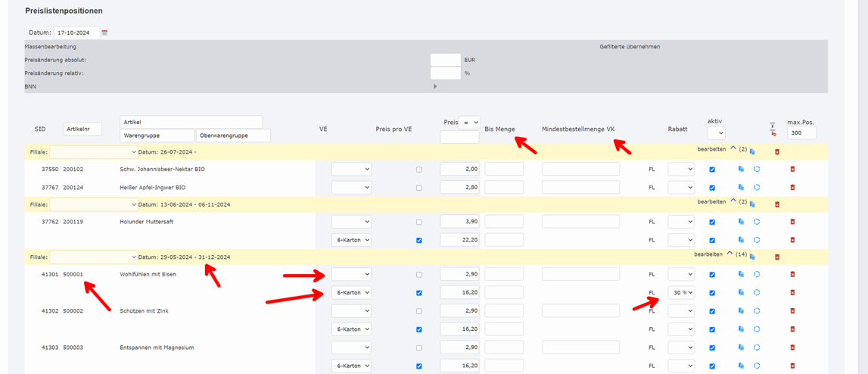Copy the Heißer Apfel-Ingwer BIO price row
Image resolution: width=868 pixels, height=374 pixels.
741,187
